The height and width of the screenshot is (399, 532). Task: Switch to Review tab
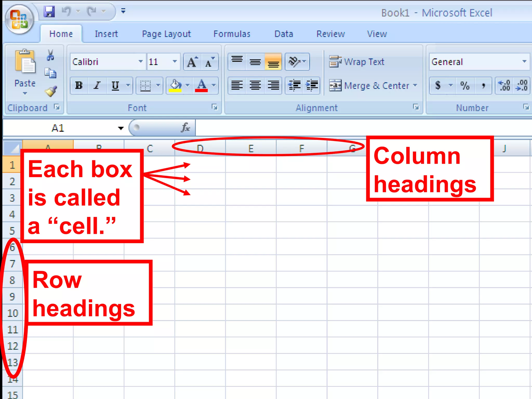tap(330, 34)
